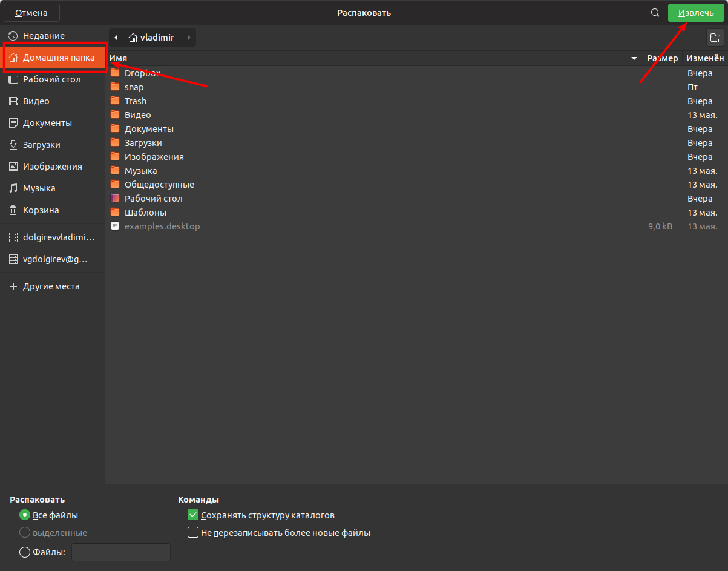The height and width of the screenshot is (571, 728).
Task: Open Изображения in the sidebar
Action: coord(52,167)
